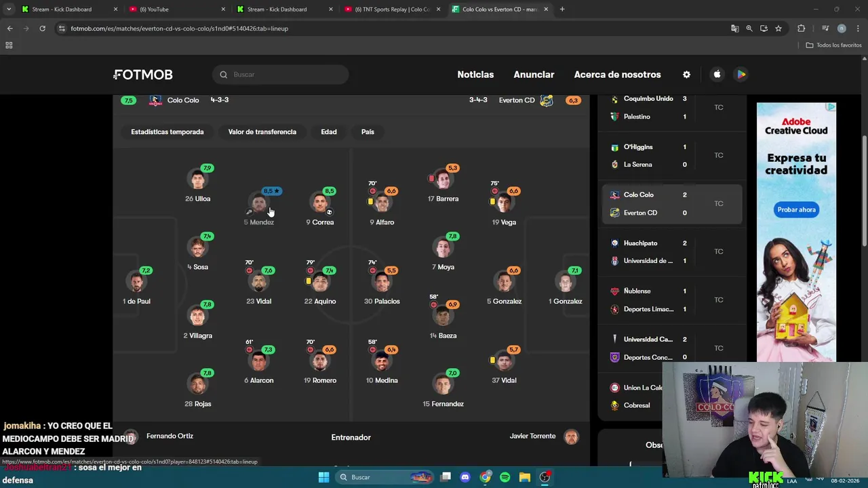Click the magnifier icon in FotMob search
The width and height of the screenshot is (868, 488).
pos(223,75)
